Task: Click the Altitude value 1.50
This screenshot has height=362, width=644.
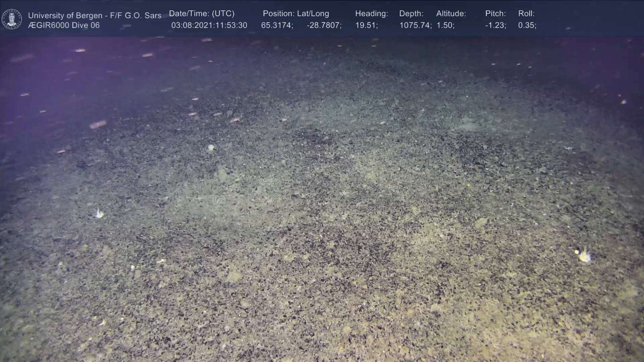Action: 445,25
